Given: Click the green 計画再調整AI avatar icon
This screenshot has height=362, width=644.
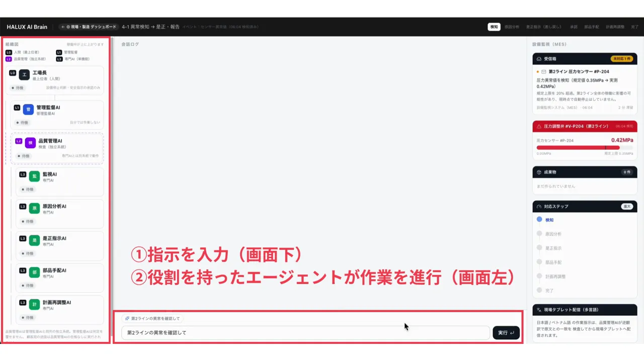Looking at the screenshot, I should pos(34,304).
